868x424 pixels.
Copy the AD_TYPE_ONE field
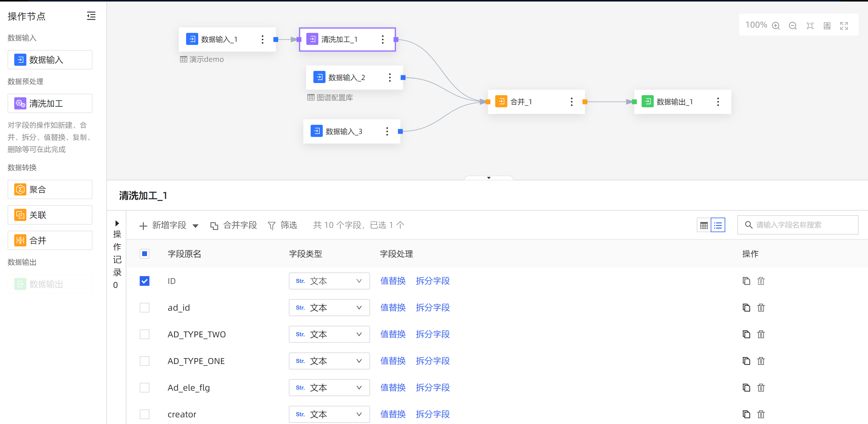pyautogui.click(x=746, y=361)
